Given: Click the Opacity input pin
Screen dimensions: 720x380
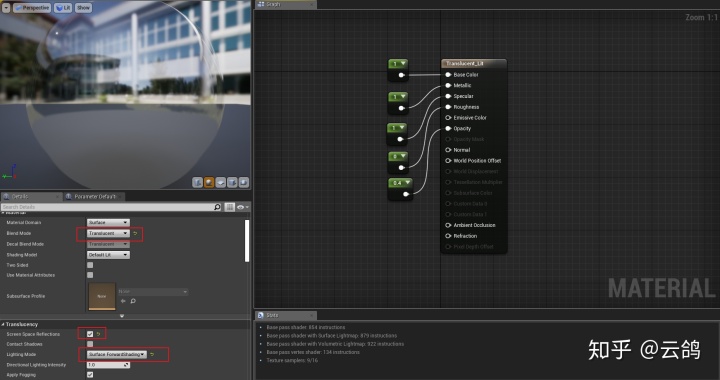Looking at the screenshot, I should 448,129.
